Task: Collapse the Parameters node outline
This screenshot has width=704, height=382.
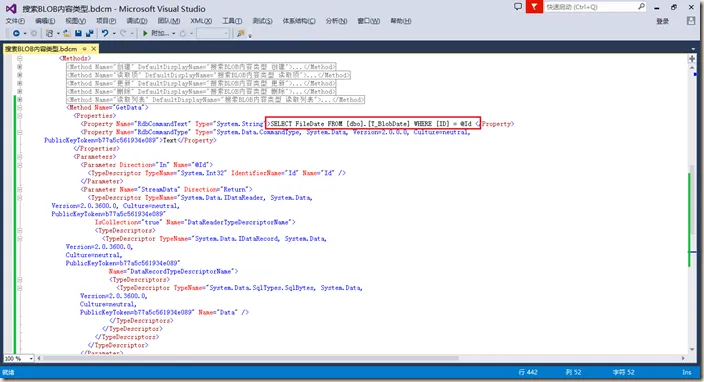Action: [19, 157]
